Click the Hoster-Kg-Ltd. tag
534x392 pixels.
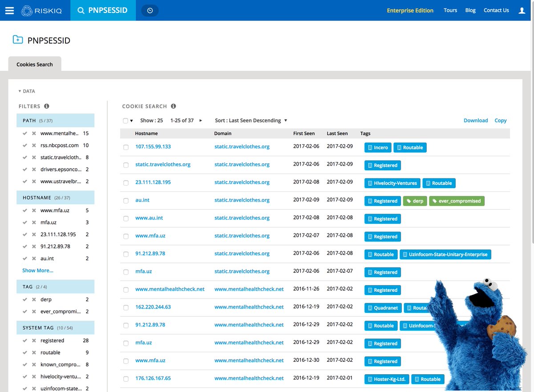(387, 379)
